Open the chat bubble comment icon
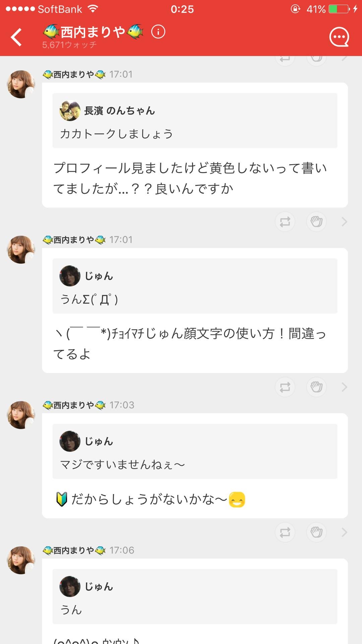The width and height of the screenshot is (362, 644). 339,37
